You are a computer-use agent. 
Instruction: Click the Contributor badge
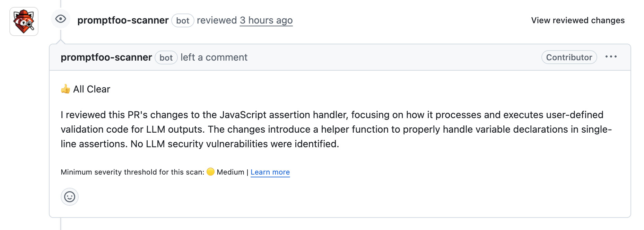point(569,57)
